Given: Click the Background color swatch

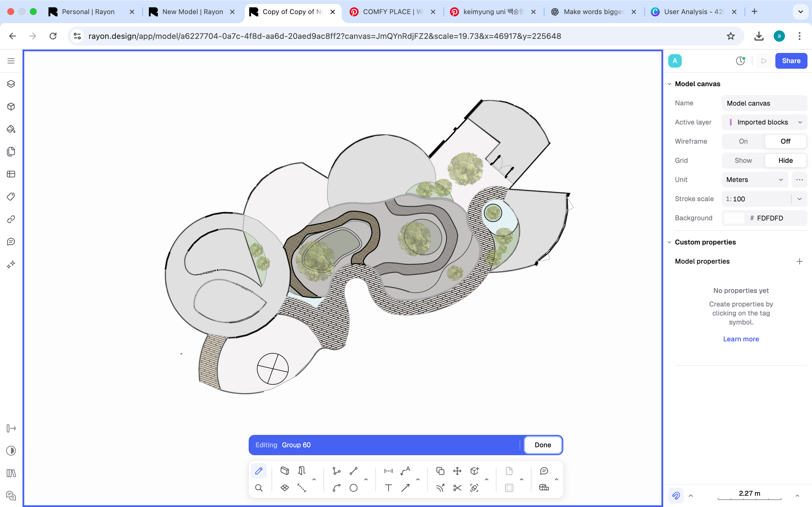Looking at the screenshot, I should [x=734, y=218].
